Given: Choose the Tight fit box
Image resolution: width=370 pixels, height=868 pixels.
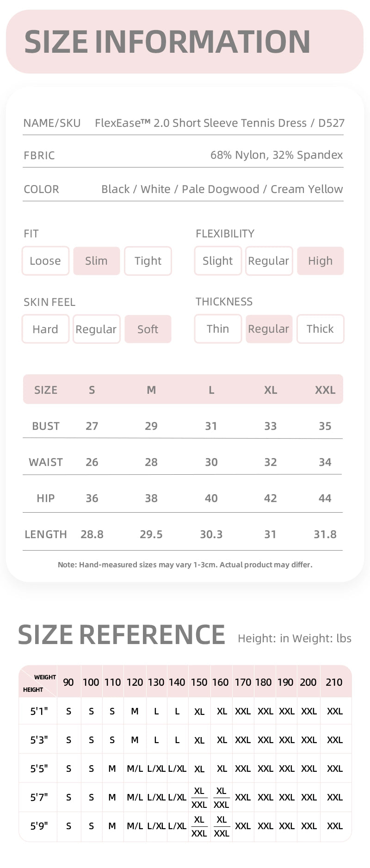Looking at the screenshot, I should [x=148, y=261].
